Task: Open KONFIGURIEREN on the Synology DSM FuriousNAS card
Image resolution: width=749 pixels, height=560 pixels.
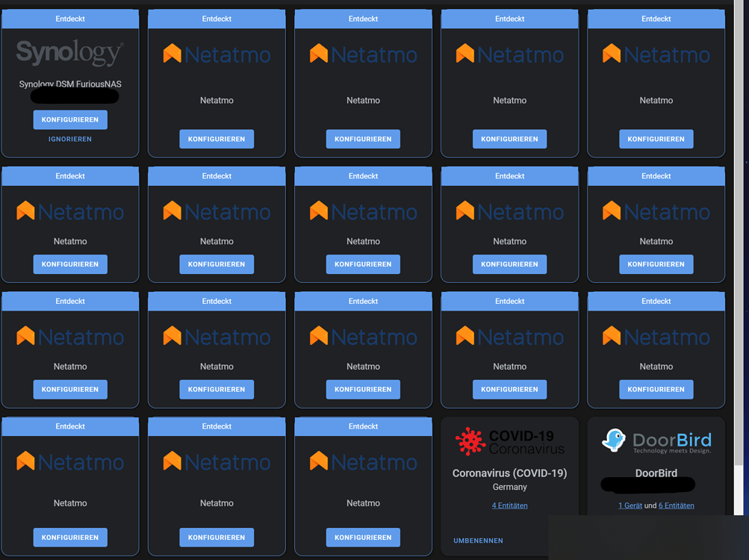Action: pyautogui.click(x=69, y=119)
